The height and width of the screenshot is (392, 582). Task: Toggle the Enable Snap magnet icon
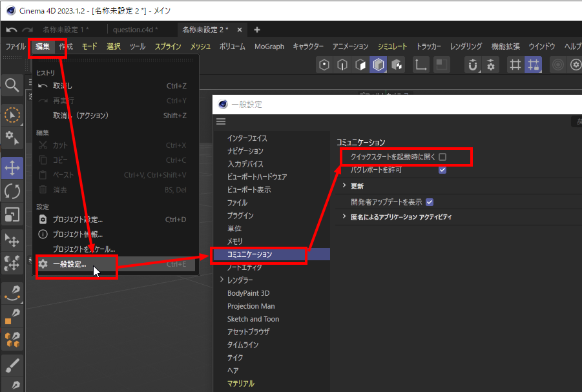[x=472, y=65]
